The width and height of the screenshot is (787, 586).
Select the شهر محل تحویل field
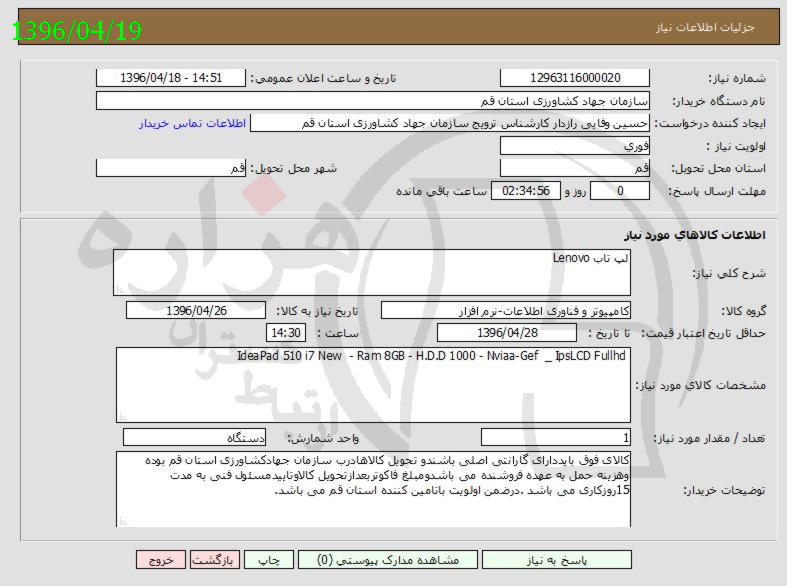170,168
